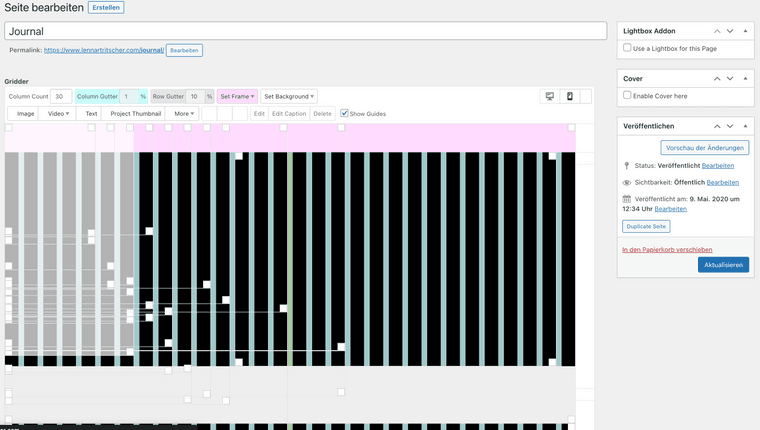This screenshot has width=760, height=430.
Task: Switch to phone view icon in Gridder
Action: [x=569, y=97]
